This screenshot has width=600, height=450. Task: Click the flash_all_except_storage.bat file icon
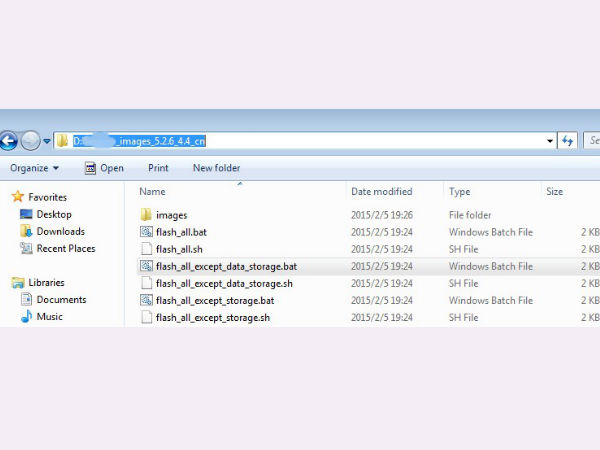tap(146, 300)
